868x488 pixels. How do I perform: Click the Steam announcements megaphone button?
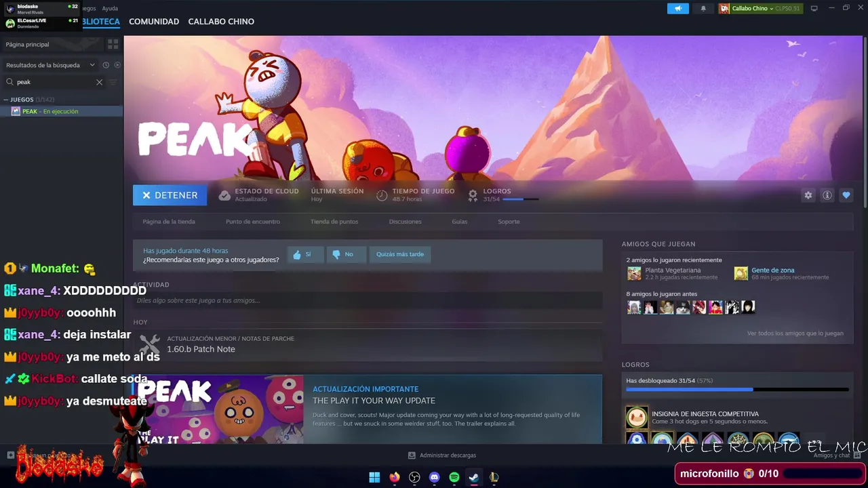click(677, 9)
